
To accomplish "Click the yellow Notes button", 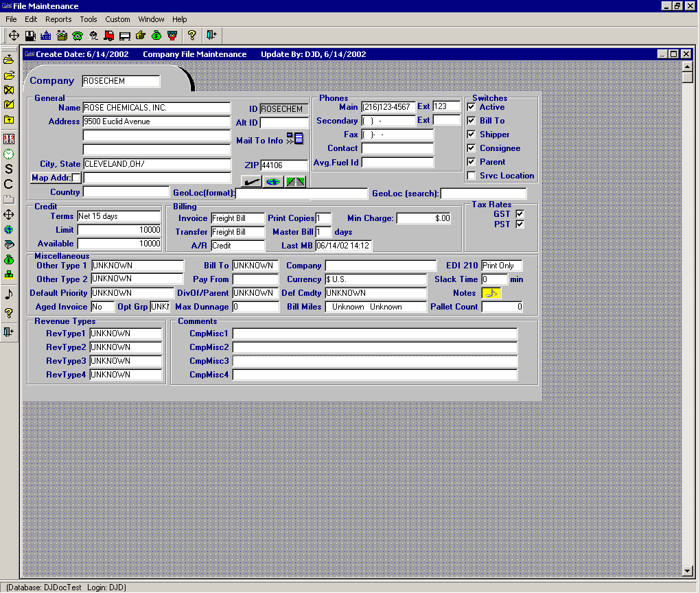I will (491, 293).
